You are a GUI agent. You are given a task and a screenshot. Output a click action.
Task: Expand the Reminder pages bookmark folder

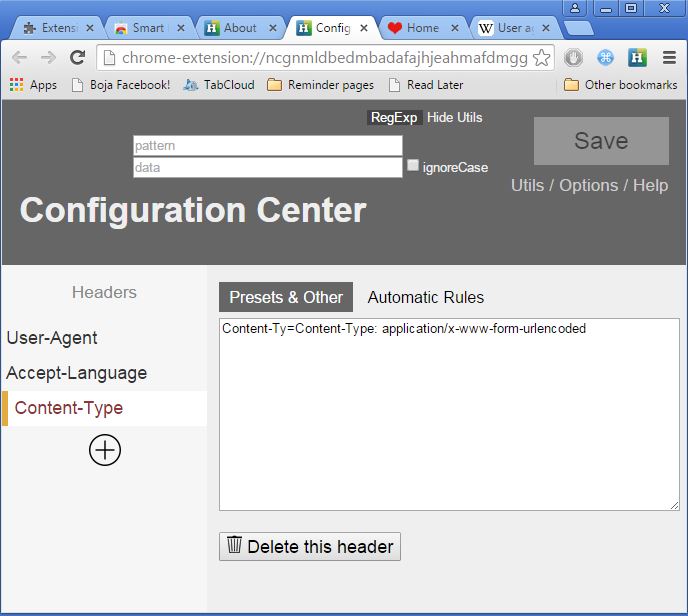(320, 85)
